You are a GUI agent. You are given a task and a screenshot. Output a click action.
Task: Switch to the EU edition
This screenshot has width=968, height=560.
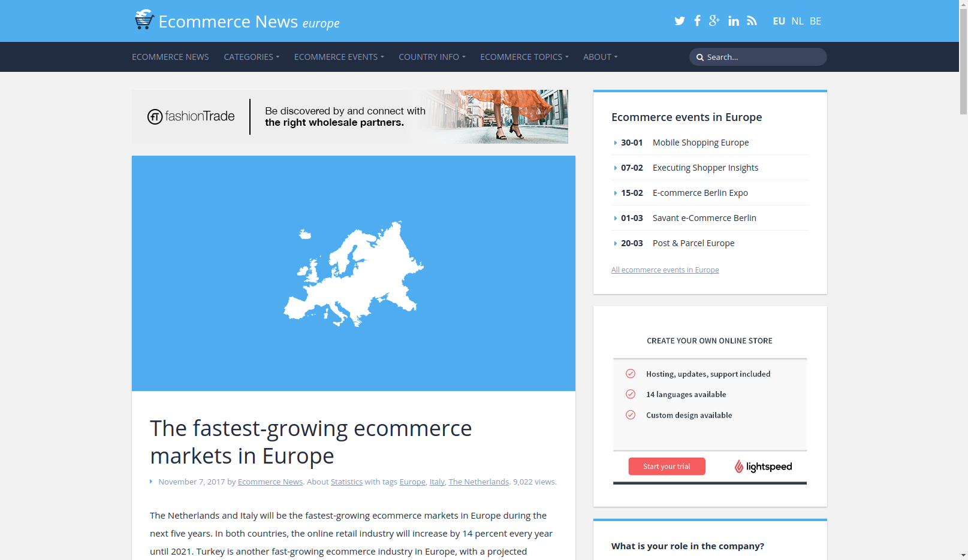(x=779, y=21)
